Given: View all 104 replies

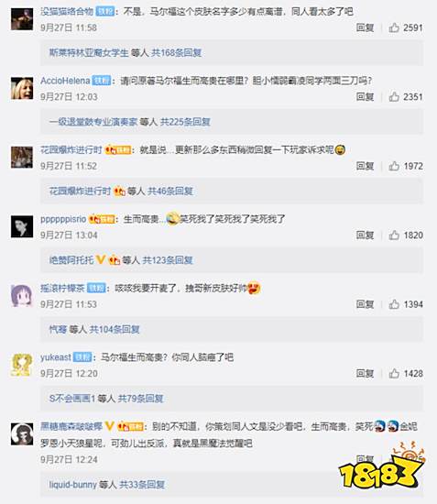Looking at the screenshot, I should click(x=115, y=329).
